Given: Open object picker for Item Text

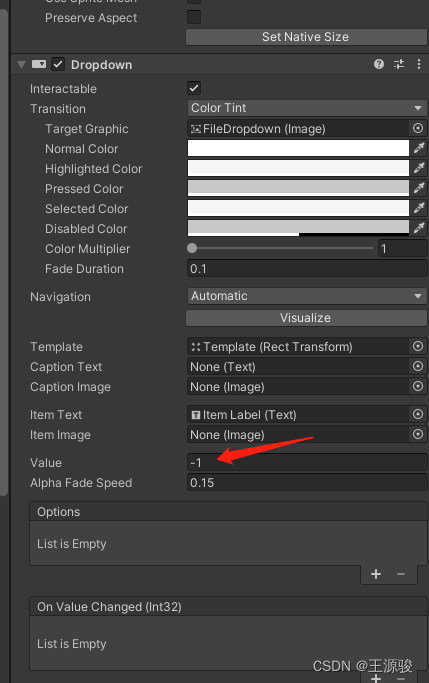Looking at the screenshot, I should (418, 414).
